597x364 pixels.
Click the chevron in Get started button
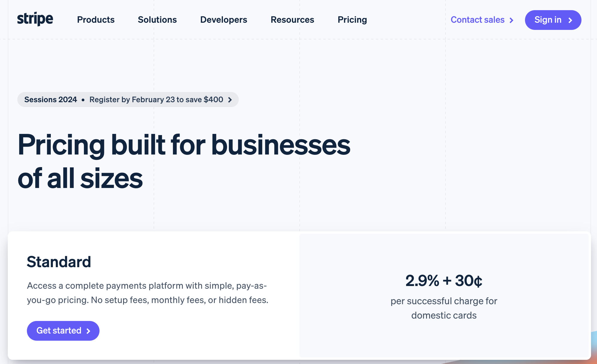[88, 331]
